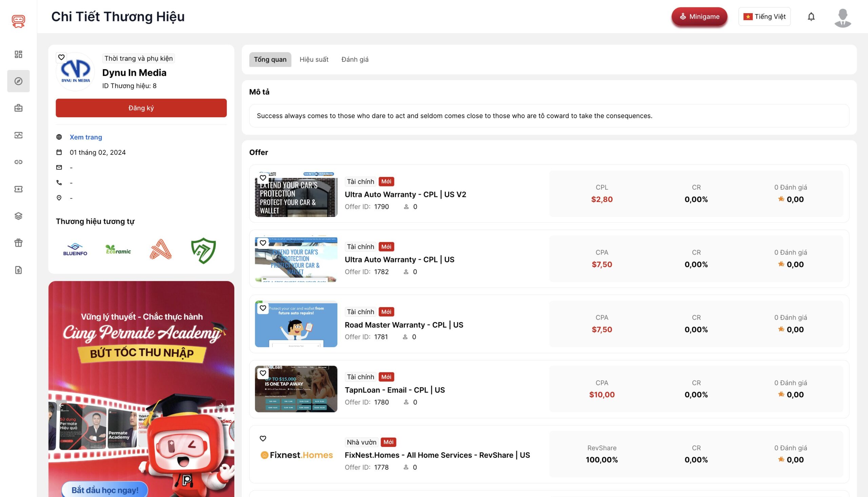This screenshot has height=497, width=868.
Task: Open the dashboard grid icon in sidebar
Action: click(x=18, y=54)
